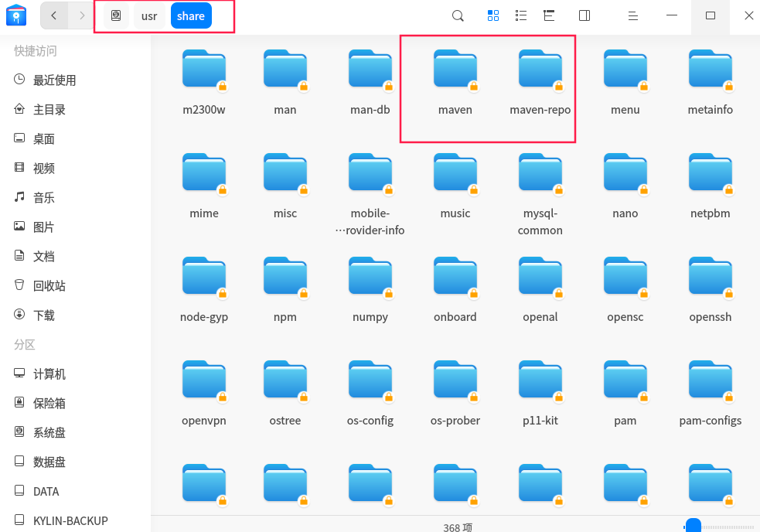Open the hamburger main menu
The image size is (760, 532).
[632, 16]
